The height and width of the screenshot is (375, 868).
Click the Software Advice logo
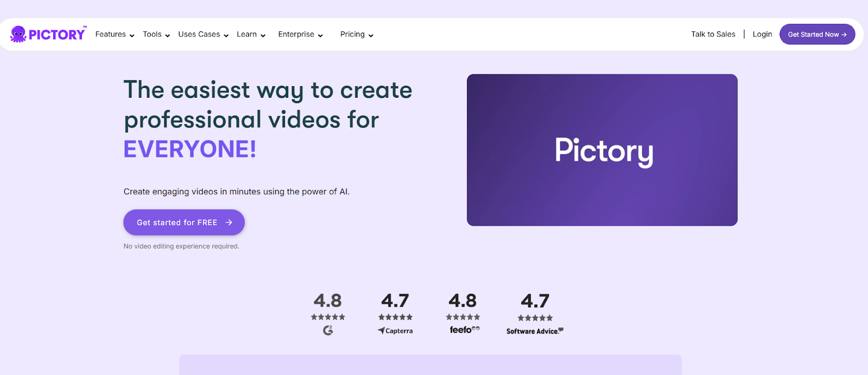tap(535, 331)
